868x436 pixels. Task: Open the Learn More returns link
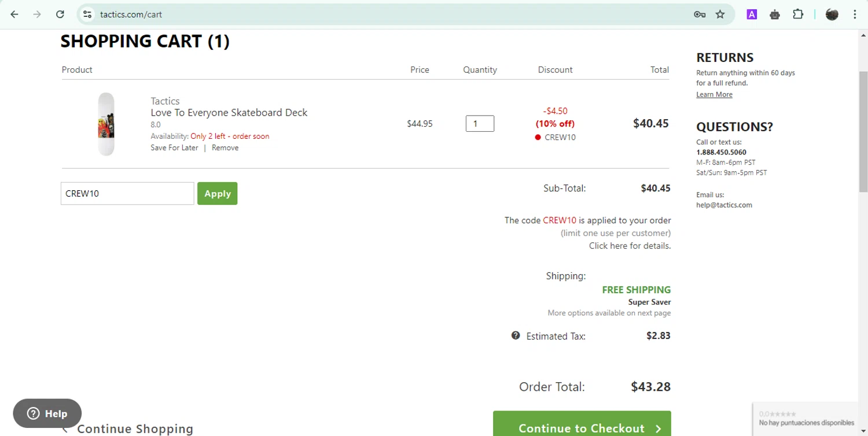[x=714, y=95]
